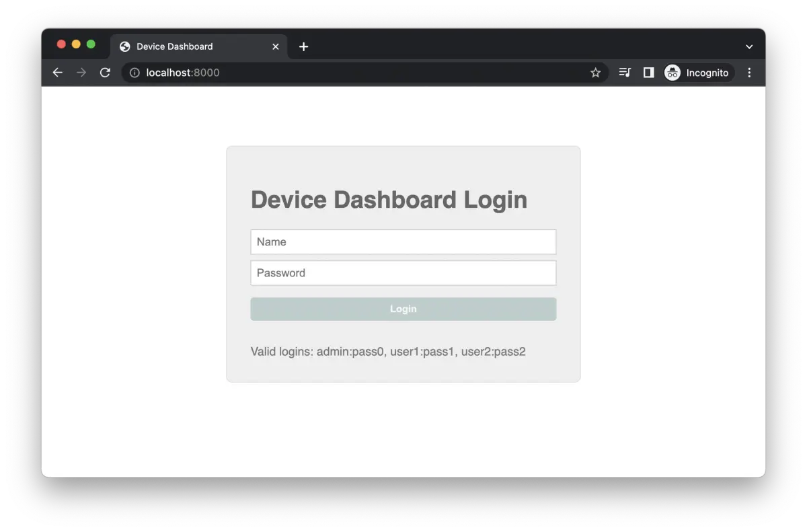Focus the Password input field
The height and width of the screenshot is (532, 807).
pos(403,273)
